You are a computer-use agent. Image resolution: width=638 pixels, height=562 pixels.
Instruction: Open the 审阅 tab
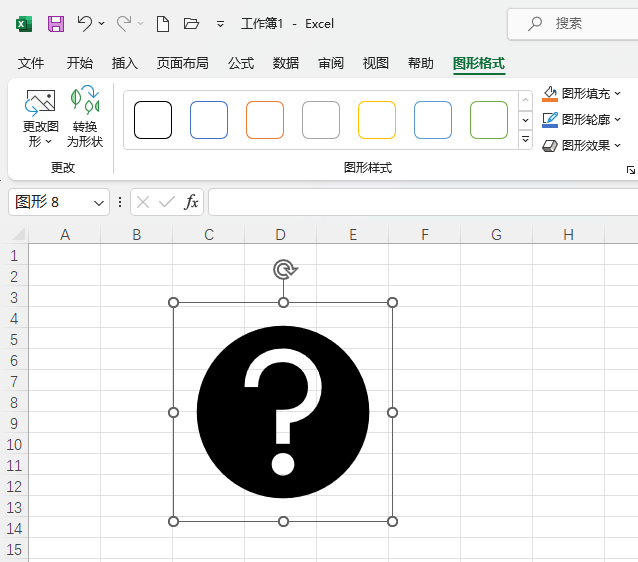click(331, 63)
